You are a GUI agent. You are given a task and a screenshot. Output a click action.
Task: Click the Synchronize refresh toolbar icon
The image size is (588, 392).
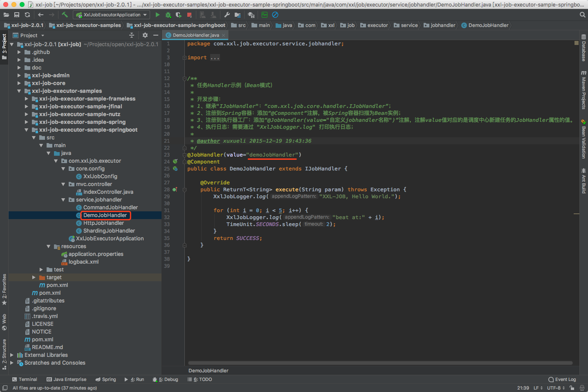(x=27, y=15)
